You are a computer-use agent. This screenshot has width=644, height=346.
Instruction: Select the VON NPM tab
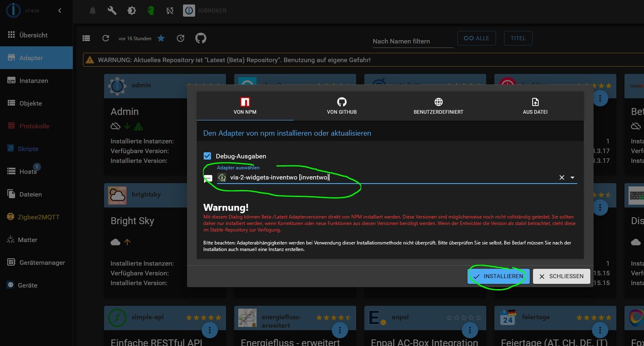[x=245, y=106]
